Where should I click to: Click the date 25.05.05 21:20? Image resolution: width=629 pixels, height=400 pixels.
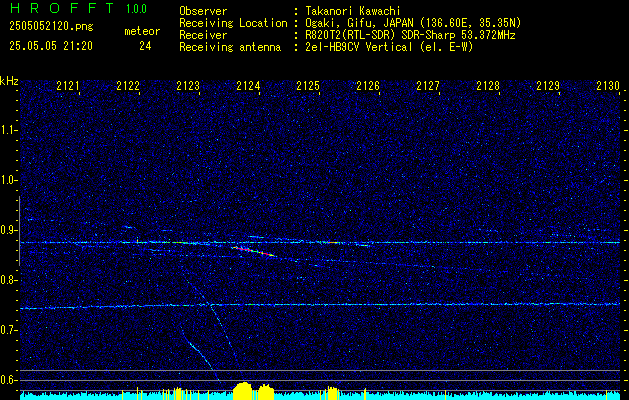click(x=51, y=46)
